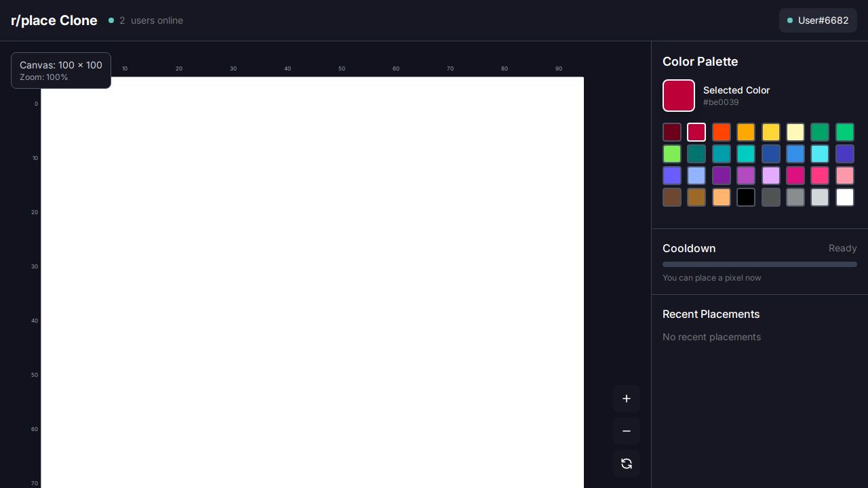Select the white color swatch
Image resolution: width=868 pixels, height=488 pixels.
(845, 197)
